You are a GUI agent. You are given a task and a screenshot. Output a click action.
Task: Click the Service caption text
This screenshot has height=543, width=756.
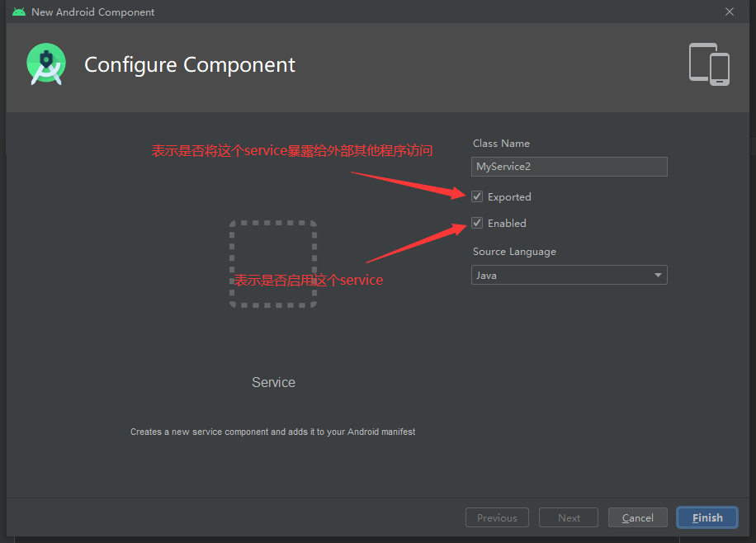(273, 382)
